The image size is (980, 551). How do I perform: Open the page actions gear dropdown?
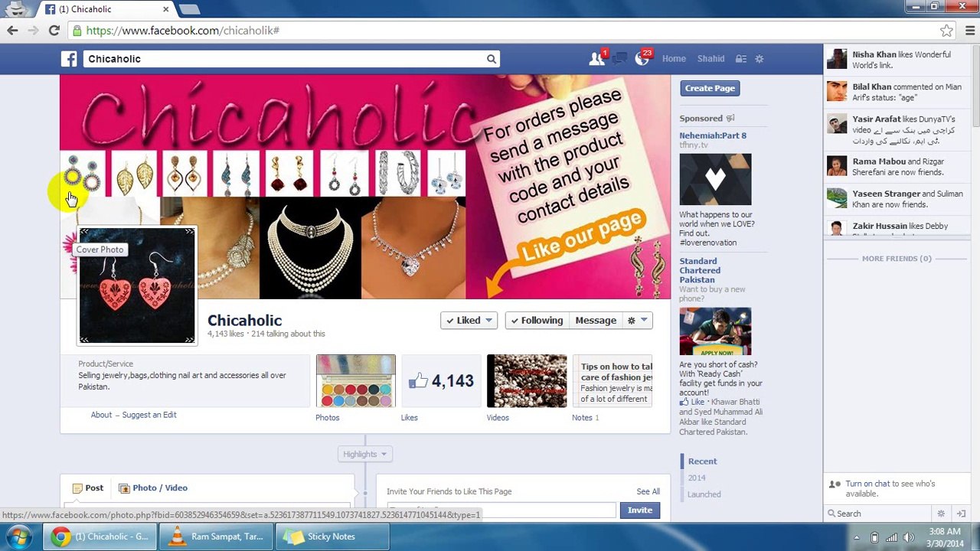pos(637,321)
